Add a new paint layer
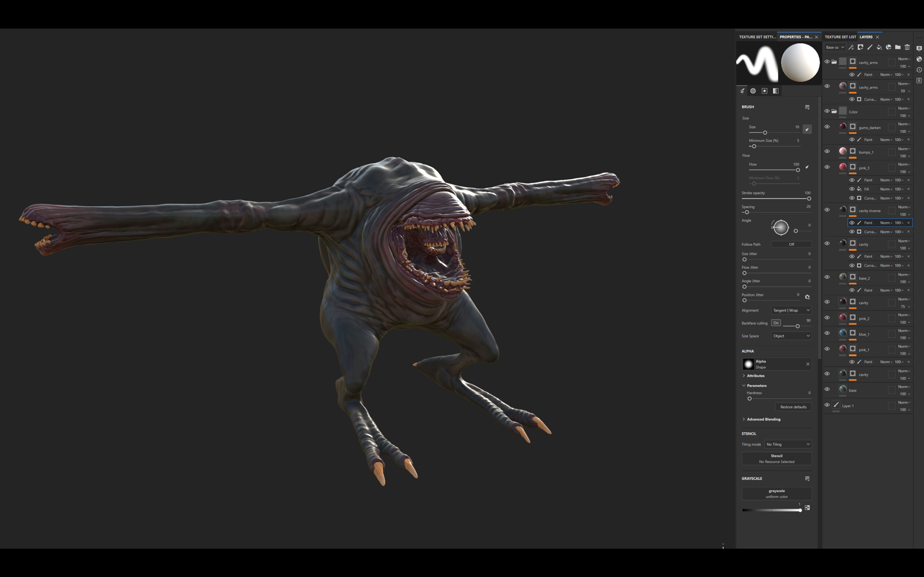 coord(870,47)
